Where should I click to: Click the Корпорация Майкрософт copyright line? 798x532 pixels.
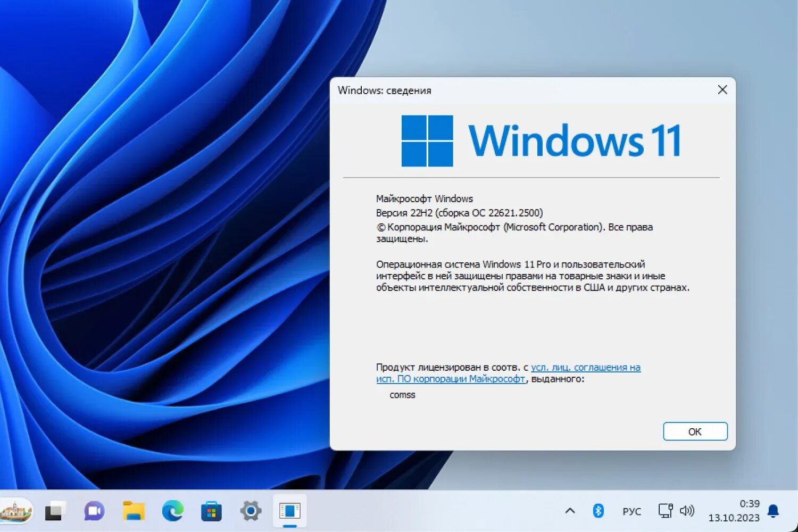[x=514, y=232]
